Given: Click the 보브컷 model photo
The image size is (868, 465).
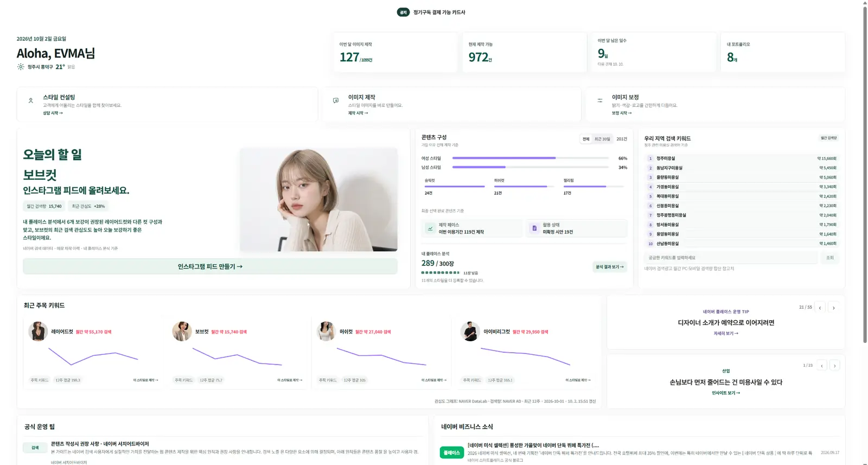Looking at the screenshot, I should point(318,200).
